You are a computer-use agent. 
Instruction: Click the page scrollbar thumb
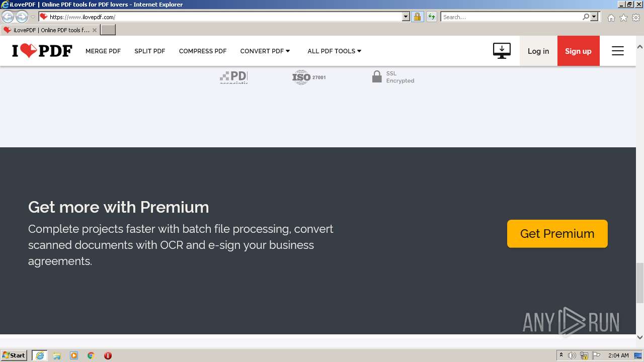[640, 283]
